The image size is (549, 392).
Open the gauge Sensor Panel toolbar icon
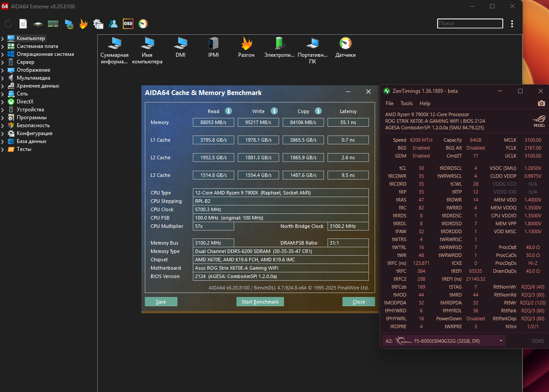point(143,24)
